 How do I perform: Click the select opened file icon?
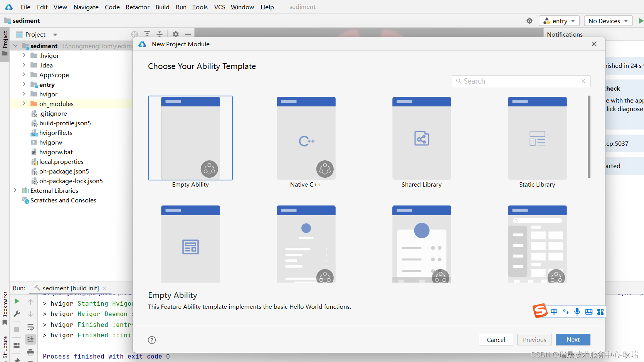tap(135, 34)
